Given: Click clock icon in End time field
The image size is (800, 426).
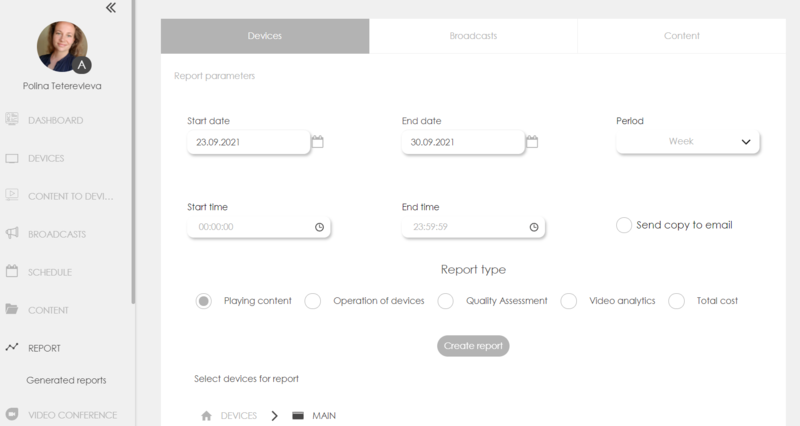Looking at the screenshot, I should point(534,227).
